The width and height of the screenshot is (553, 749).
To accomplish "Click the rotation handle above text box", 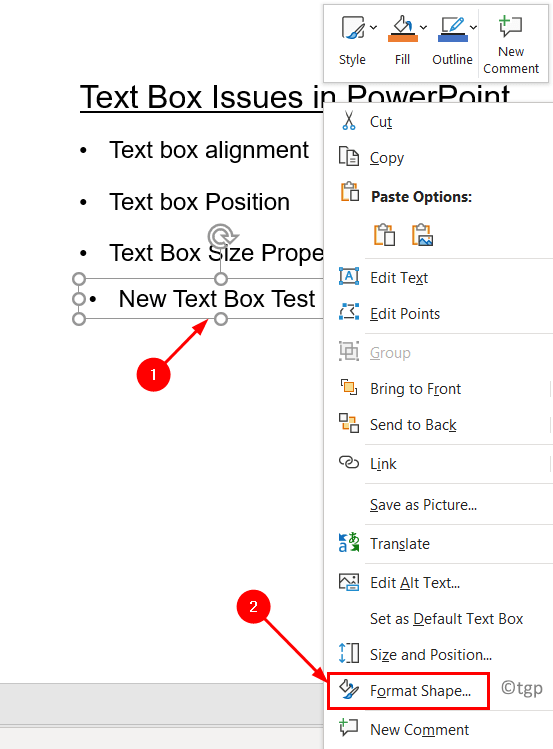I will coord(222,236).
